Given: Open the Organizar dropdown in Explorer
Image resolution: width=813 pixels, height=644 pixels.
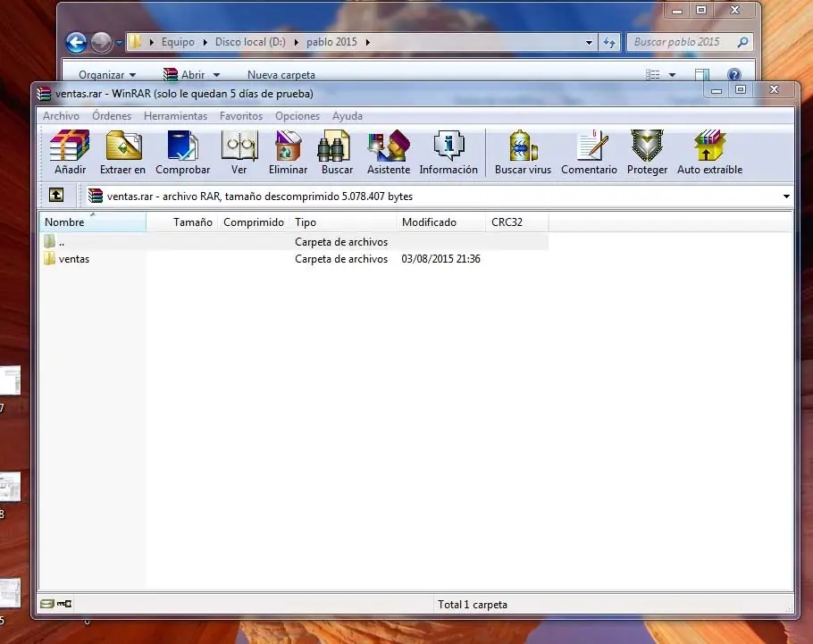Looking at the screenshot, I should [107, 75].
